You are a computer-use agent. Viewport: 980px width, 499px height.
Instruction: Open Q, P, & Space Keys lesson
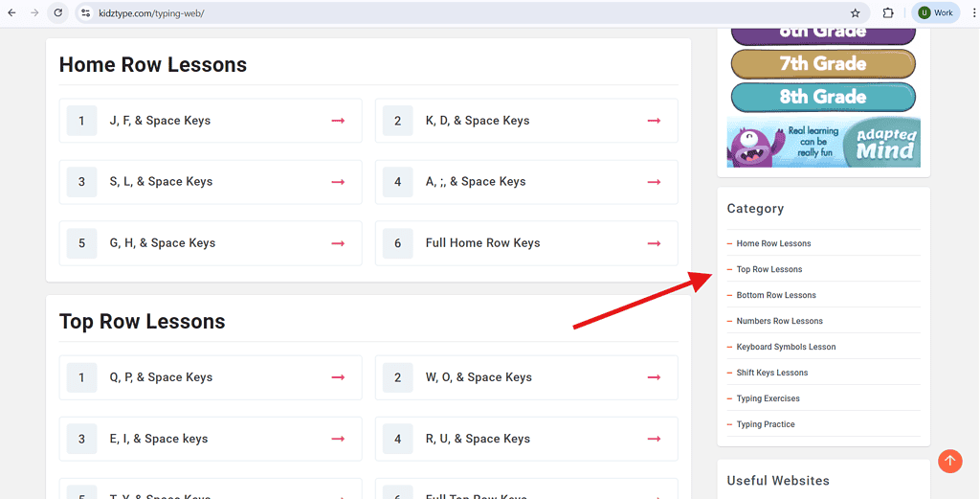(x=211, y=377)
